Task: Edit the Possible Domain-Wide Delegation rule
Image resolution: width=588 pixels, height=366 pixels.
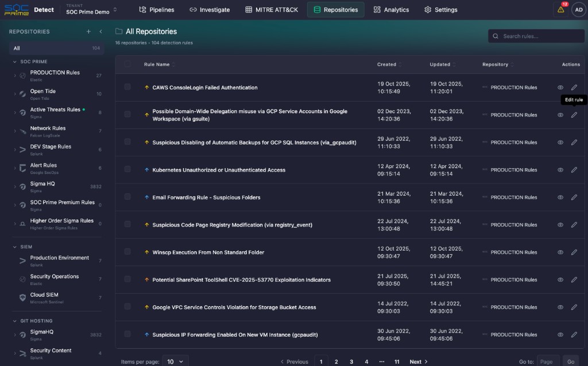Action: coord(574,115)
